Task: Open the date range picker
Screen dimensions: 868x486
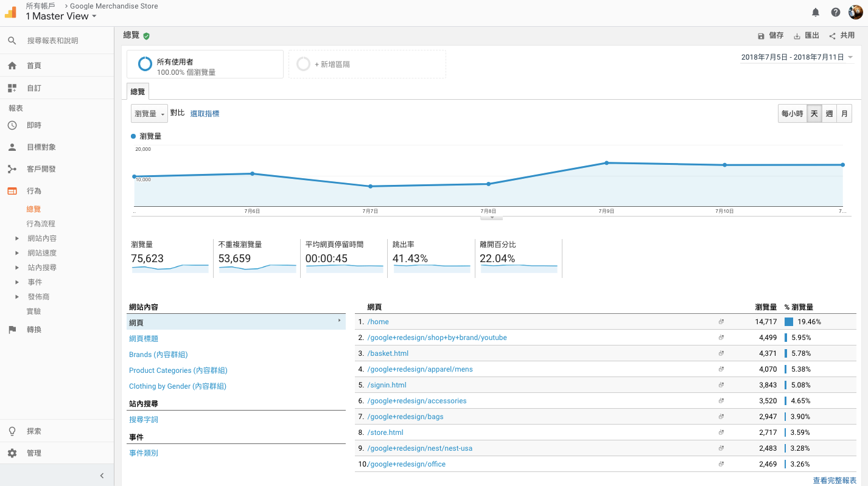Action: click(797, 57)
